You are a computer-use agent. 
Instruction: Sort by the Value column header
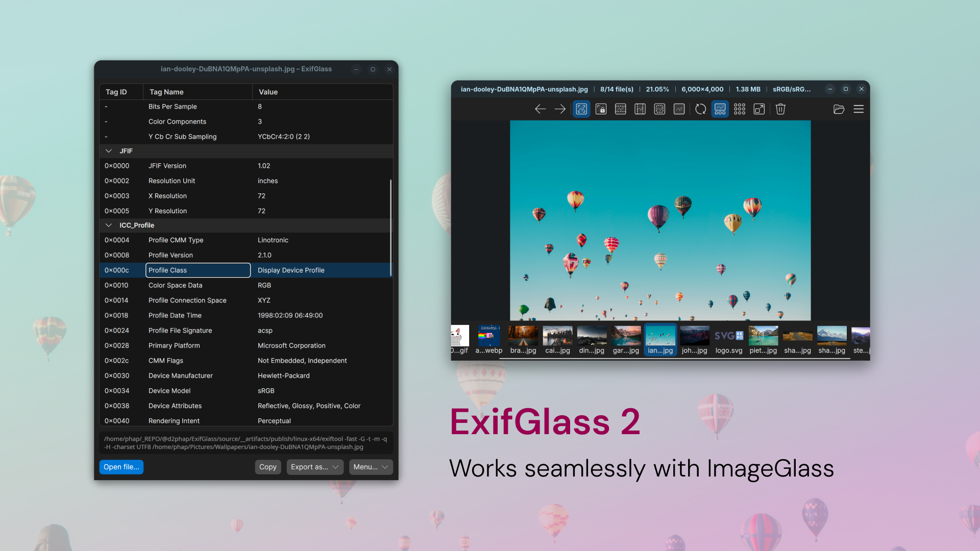point(323,92)
